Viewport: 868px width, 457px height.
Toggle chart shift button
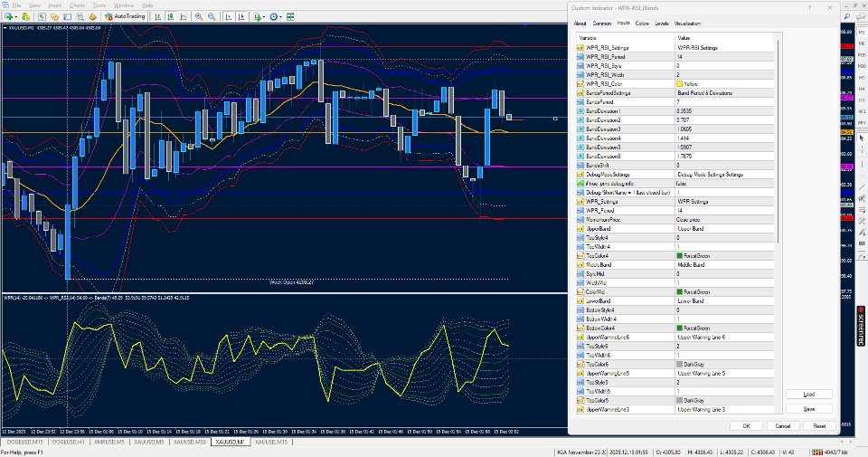[x=241, y=16]
